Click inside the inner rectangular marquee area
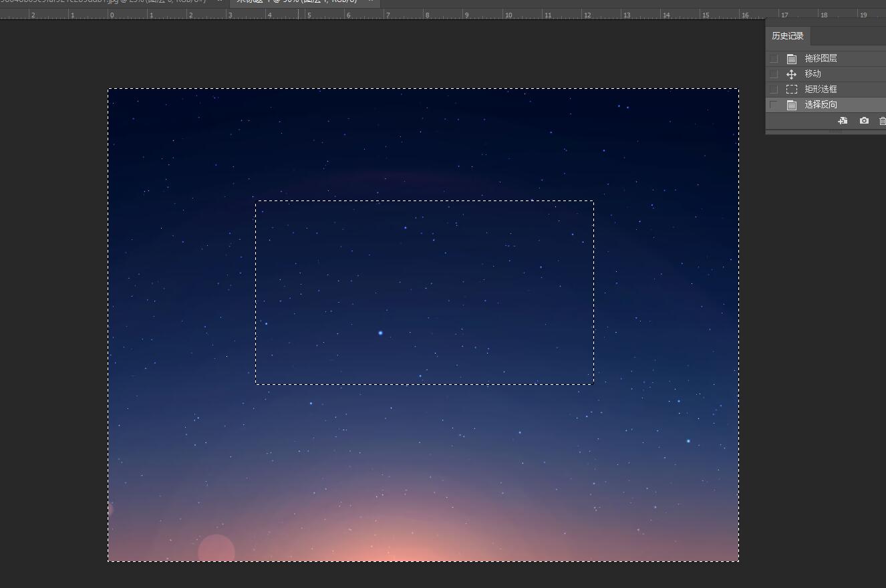 point(424,292)
